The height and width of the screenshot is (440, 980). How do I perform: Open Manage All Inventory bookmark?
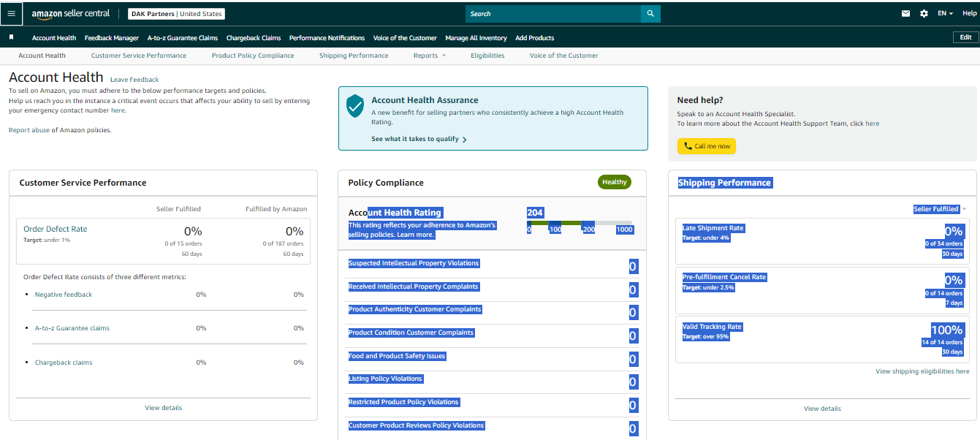point(476,38)
